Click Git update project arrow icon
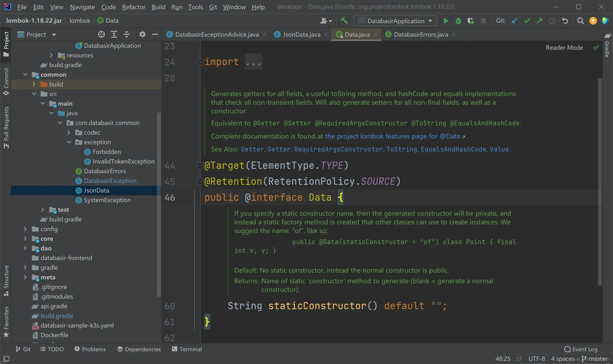The height and width of the screenshot is (364, 613). [x=514, y=21]
